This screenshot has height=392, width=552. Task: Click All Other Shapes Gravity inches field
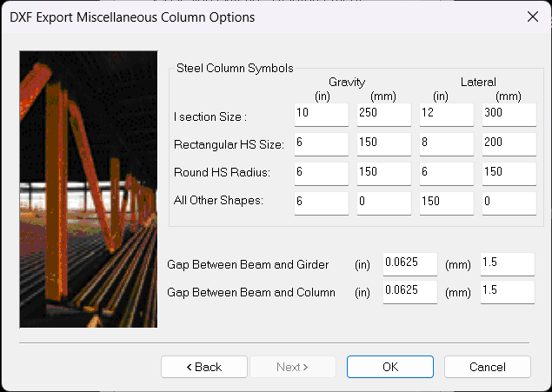[321, 203]
